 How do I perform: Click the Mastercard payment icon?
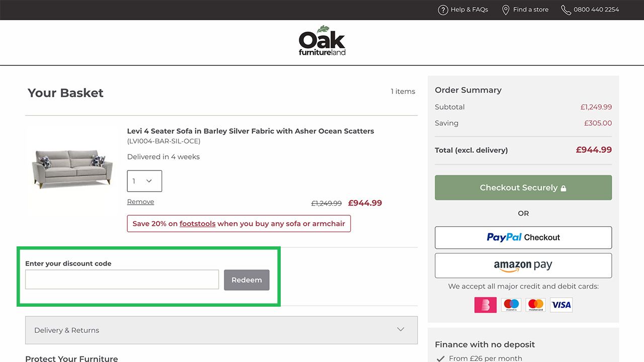pos(536,305)
